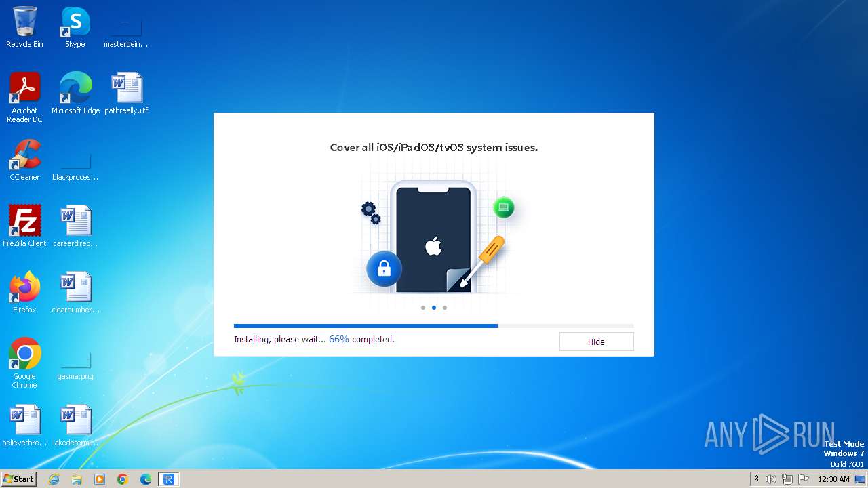Launch Microsoft Edge desktop shortcut

pyautogui.click(x=75, y=93)
